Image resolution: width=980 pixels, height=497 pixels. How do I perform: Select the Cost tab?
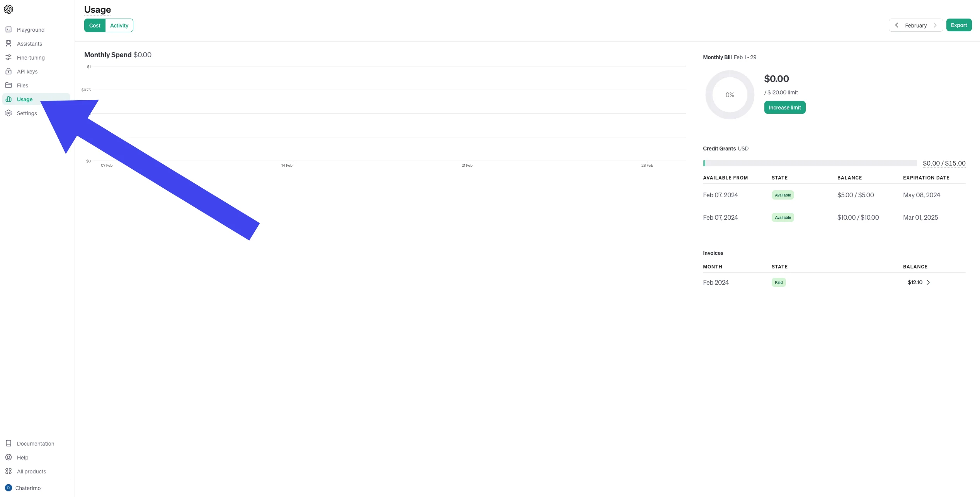(94, 25)
